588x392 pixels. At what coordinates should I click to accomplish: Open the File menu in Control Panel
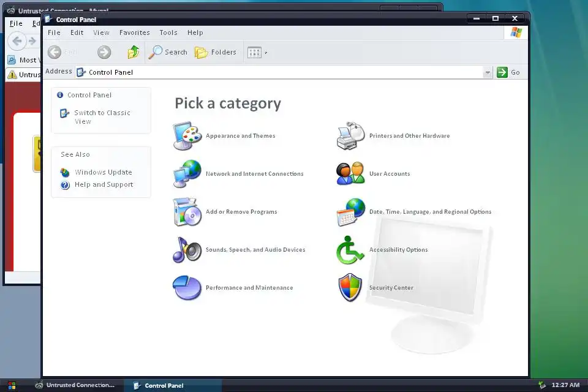point(54,32)
